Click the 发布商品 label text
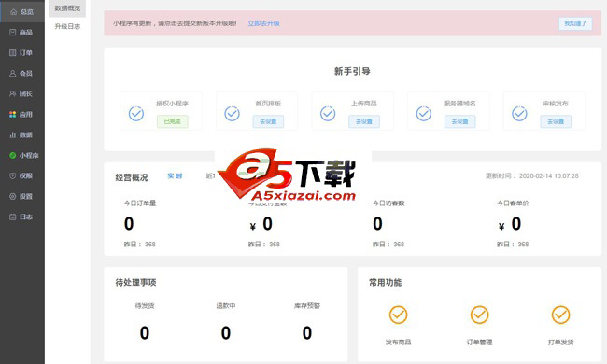Image resolution: width=607 pixels, height=364 pixels. [x=399, y=342]
